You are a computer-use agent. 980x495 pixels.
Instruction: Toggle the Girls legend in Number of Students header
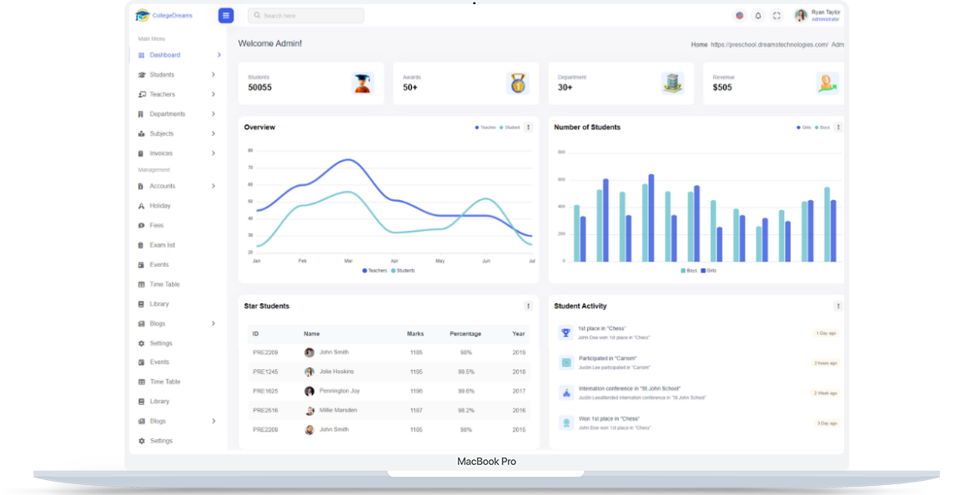click(804, 127)
